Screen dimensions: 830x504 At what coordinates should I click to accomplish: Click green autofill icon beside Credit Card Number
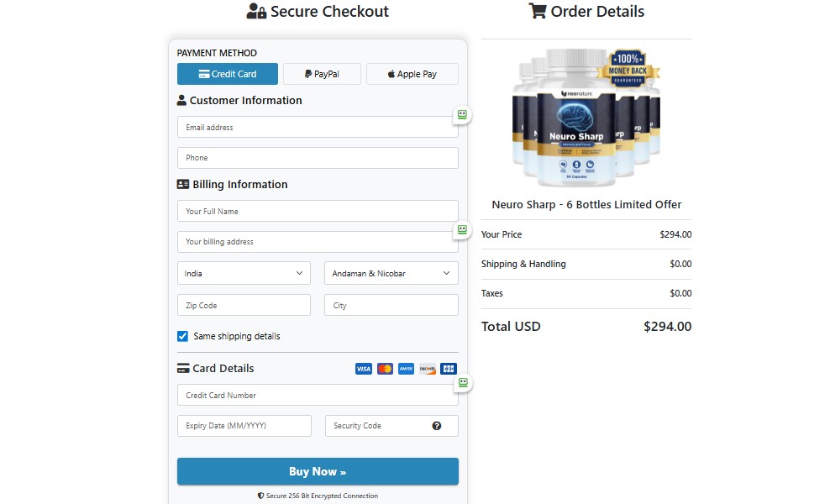click(x=462, y=382)
